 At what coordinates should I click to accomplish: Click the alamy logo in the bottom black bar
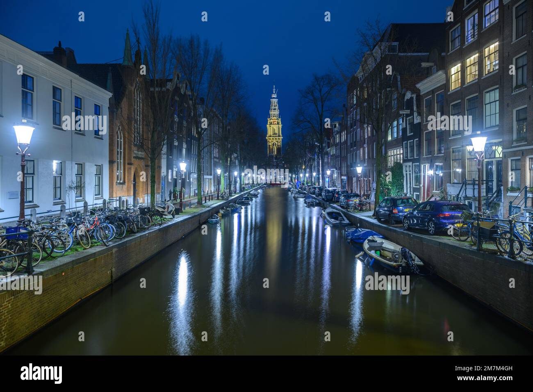click(41, 374)
